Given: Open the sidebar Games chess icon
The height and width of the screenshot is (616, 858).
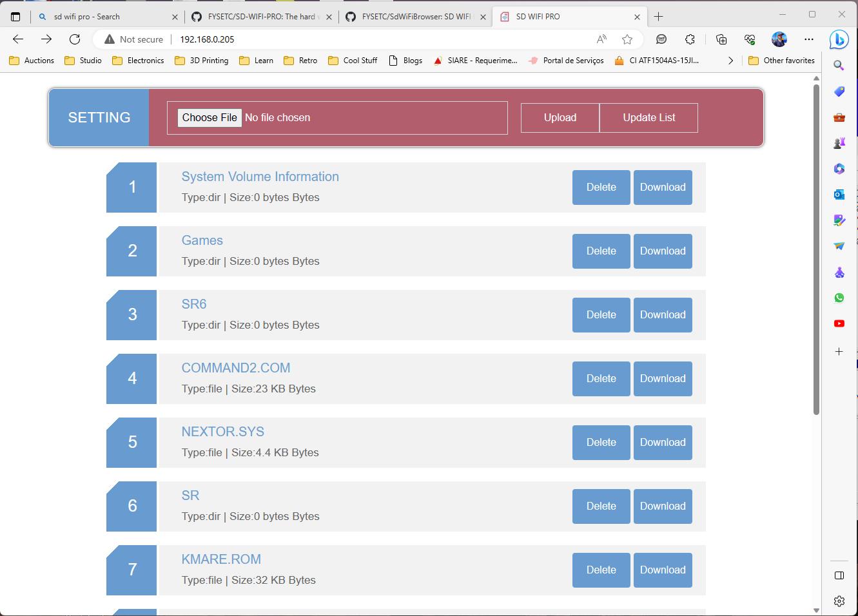Looking at the screenshot, I should (x=839, y=143).
